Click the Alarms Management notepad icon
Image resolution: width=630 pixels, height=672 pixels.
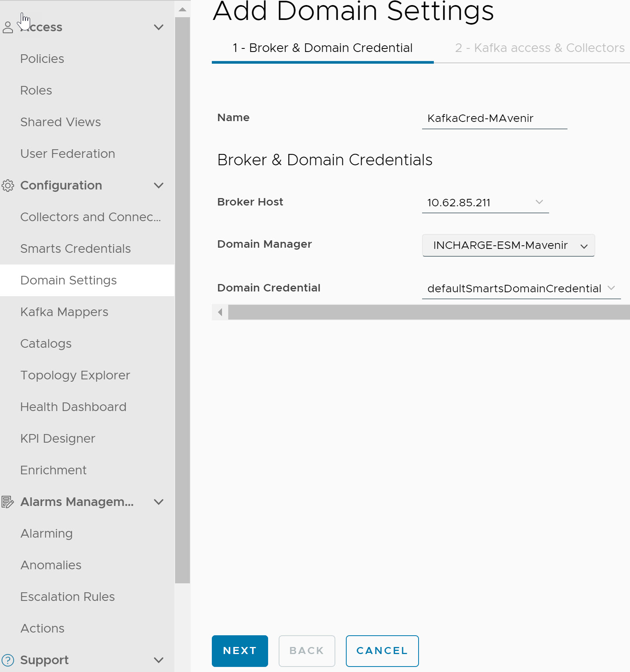click(x=8, y=502)
